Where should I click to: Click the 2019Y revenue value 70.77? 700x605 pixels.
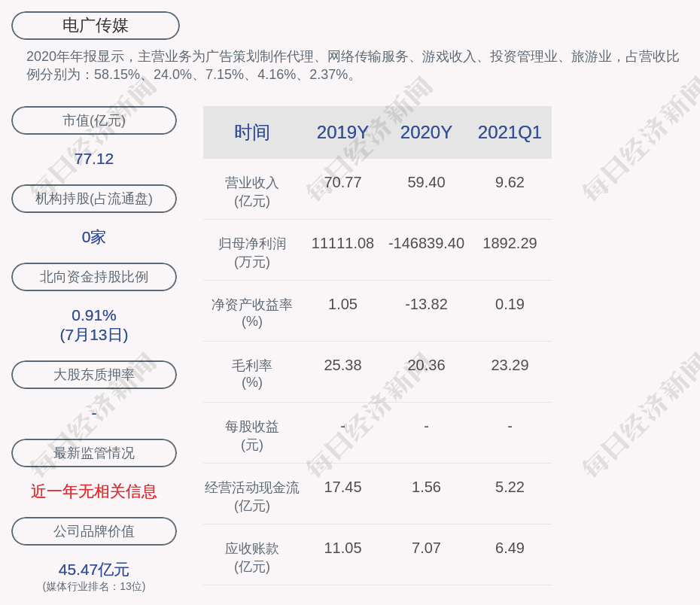(342, 183)
